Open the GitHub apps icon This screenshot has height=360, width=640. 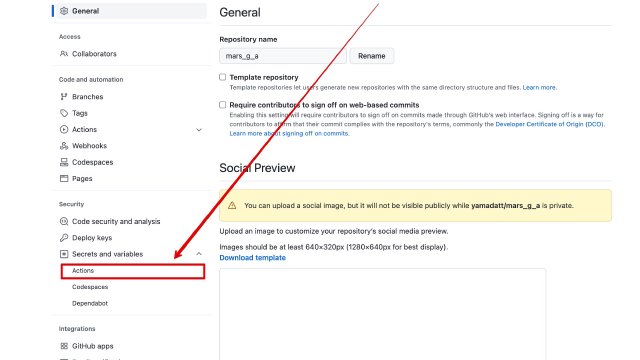(x=64, y=346)
